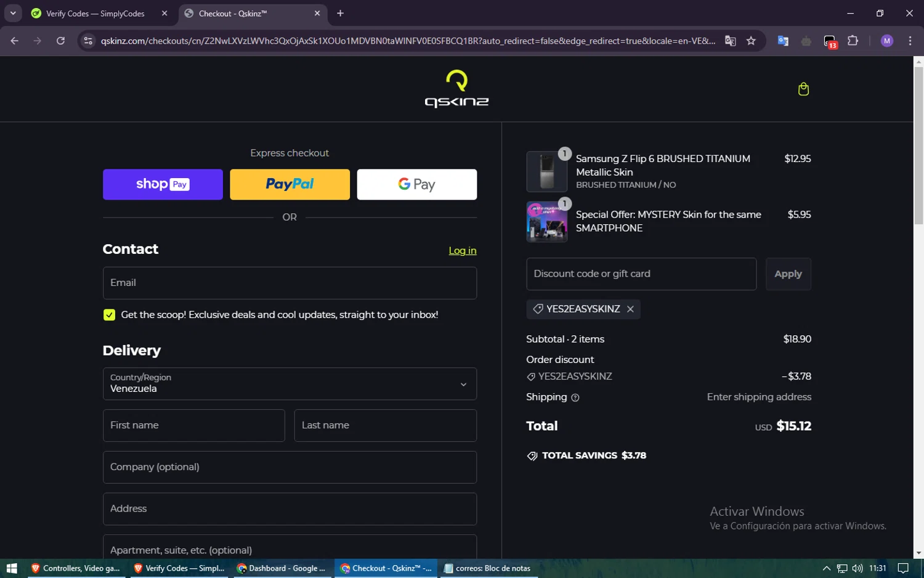Close the Verify Codes — SimplyCodes tab
Viewport: 924px width, 578px height.
point(164,13)
